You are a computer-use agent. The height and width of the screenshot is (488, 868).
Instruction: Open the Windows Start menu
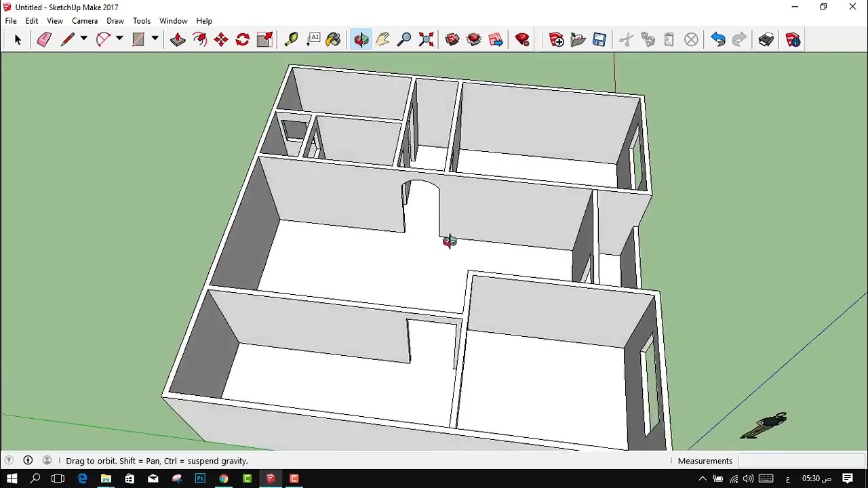point(12,479)
